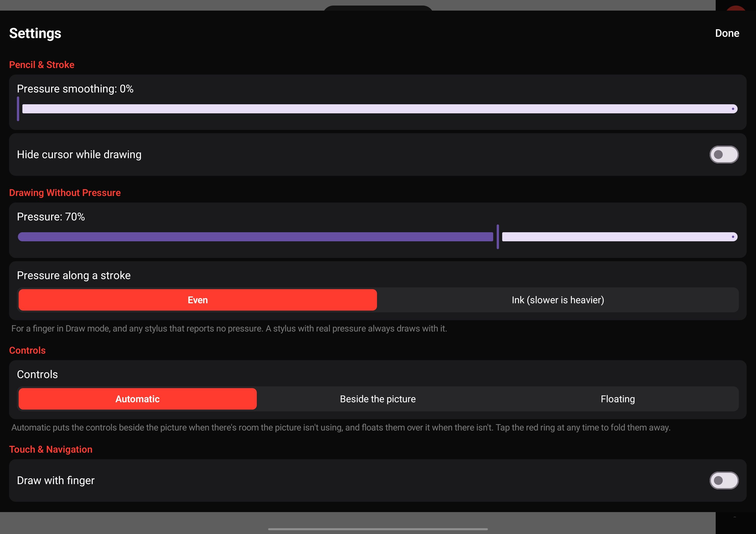
Task: Click end dot of Pressure slider
Action: tap(733, 237)
